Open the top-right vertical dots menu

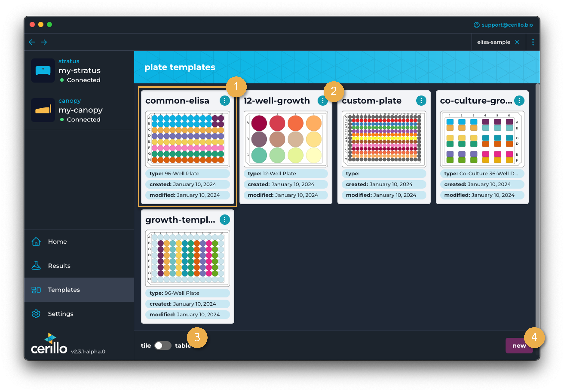[x=533, y=42]
